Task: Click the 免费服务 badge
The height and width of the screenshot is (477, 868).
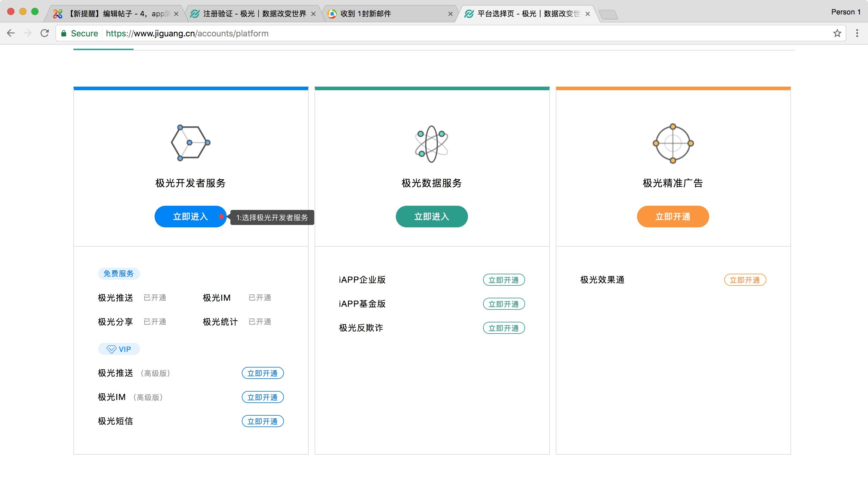Action: pyautogui.click(x=119, y=273)
